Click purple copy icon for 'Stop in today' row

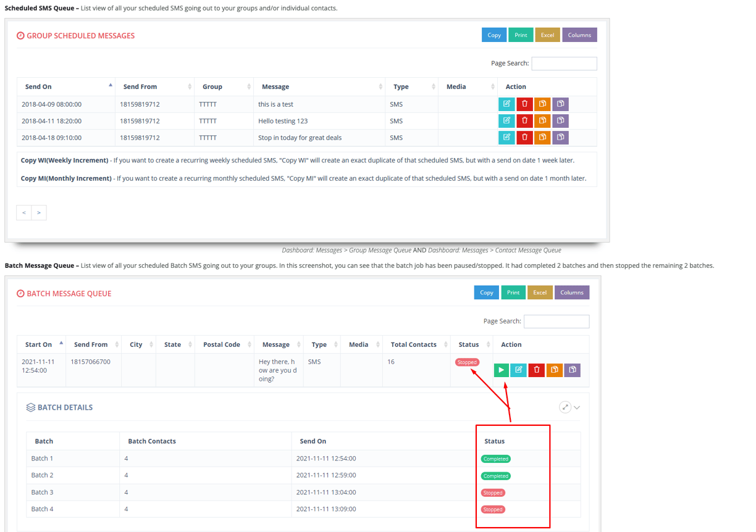coord(560,137)
